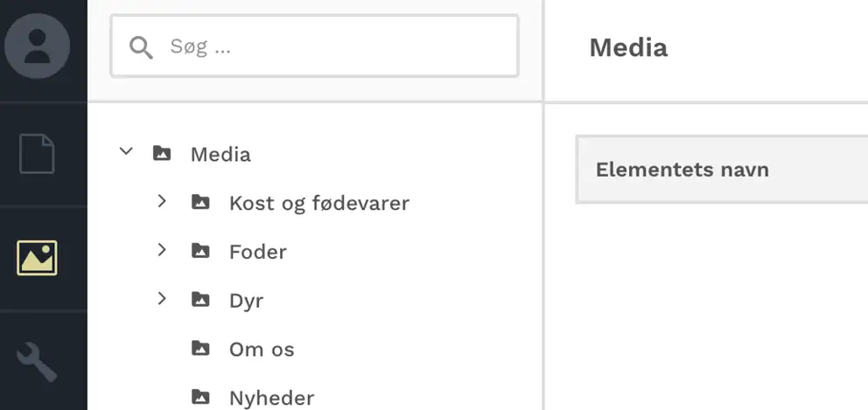Open the Settings wrench icon

[x=37, y=362]
